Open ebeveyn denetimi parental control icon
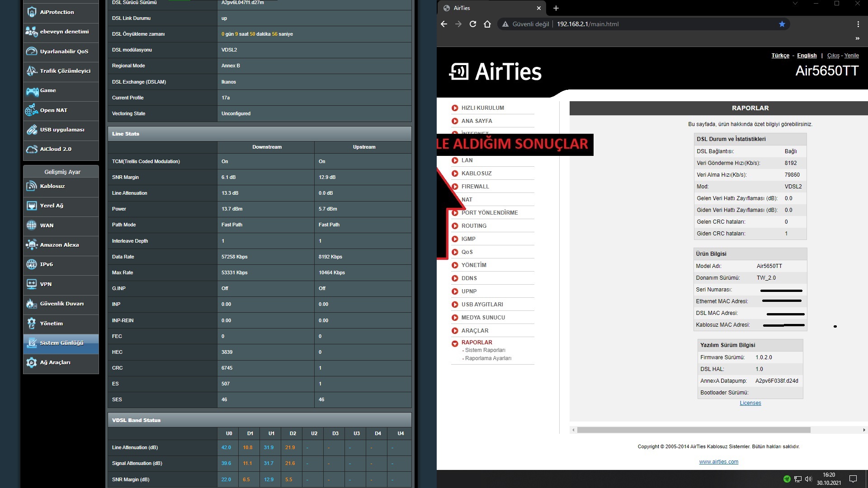Screen dimensions: 868x488 [x=32, y=32]
